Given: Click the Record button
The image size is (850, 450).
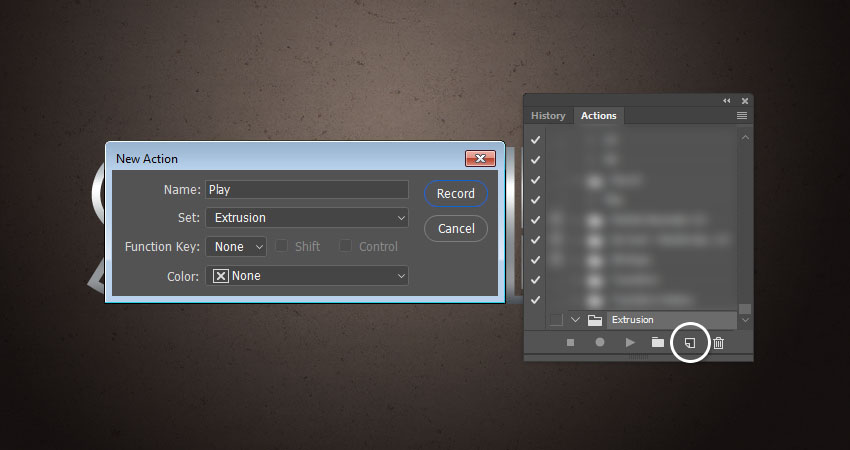Looking at the screenshot, I should click(x=455, y=194).
